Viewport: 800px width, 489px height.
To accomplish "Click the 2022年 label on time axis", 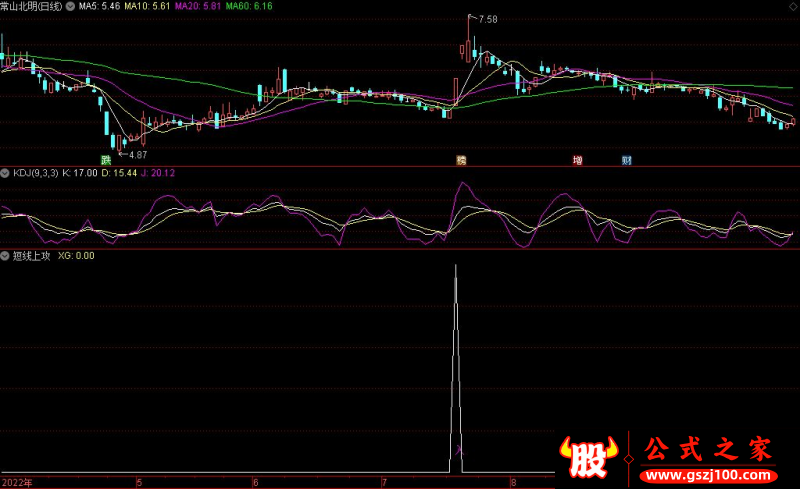I will click(x=16, y=482).
